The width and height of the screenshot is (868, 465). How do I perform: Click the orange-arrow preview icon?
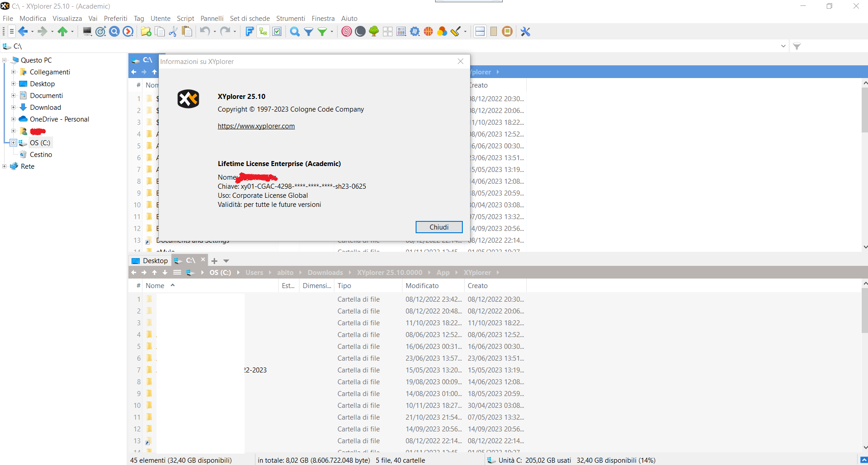tap(128, 31)
